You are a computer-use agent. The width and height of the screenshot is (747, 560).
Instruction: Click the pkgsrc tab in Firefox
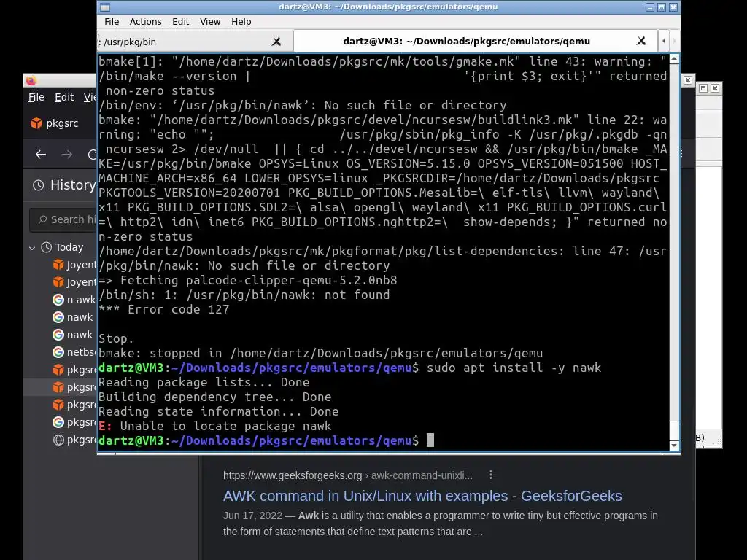62,122
